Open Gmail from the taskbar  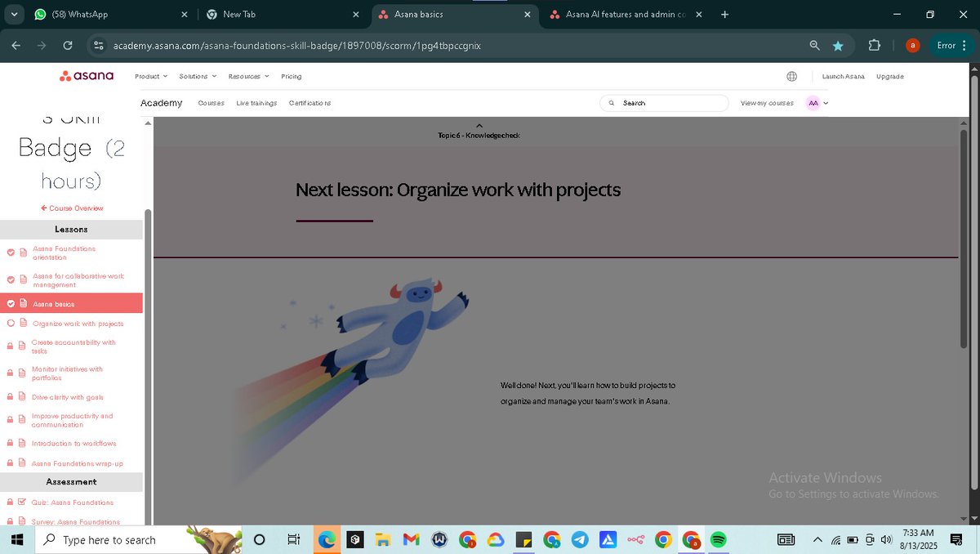click(411, 539)
